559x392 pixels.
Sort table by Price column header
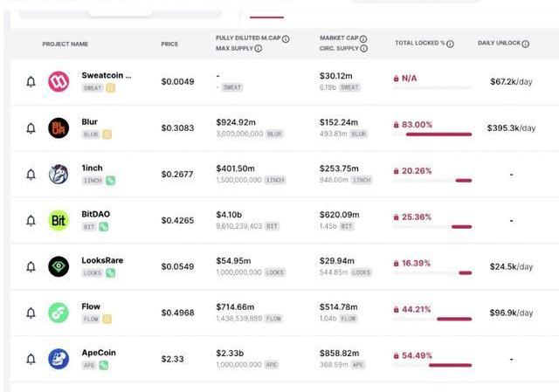[169, 44]
